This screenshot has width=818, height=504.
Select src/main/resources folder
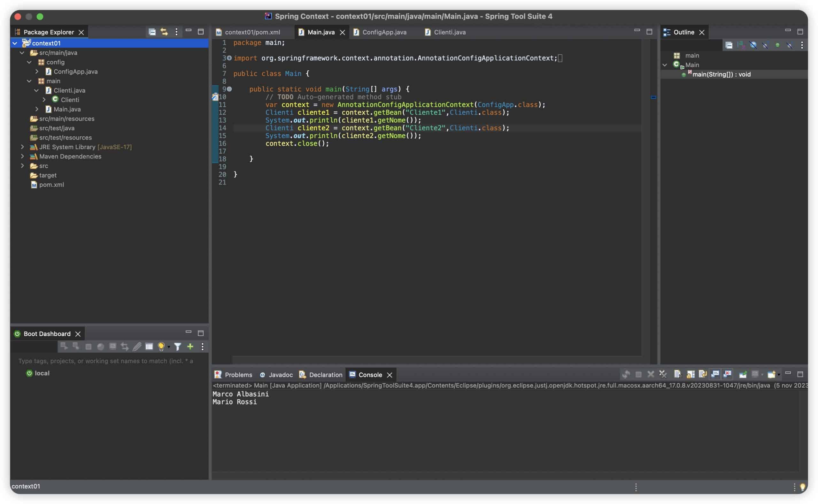(x=67, y=119)
